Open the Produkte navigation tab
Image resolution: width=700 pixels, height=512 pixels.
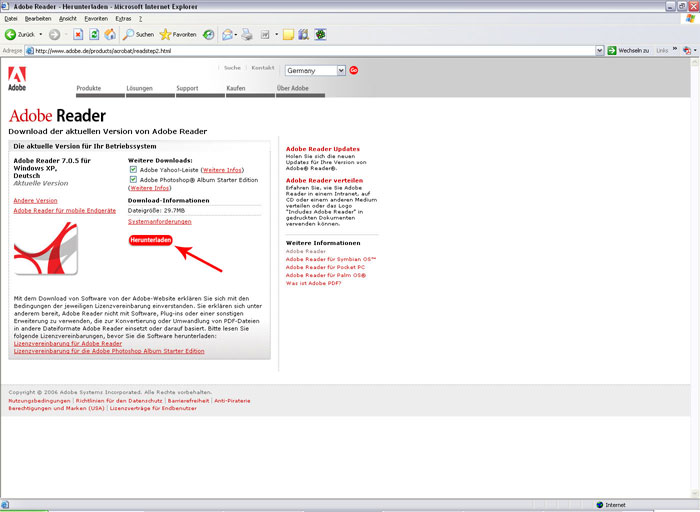coord(89,88)
